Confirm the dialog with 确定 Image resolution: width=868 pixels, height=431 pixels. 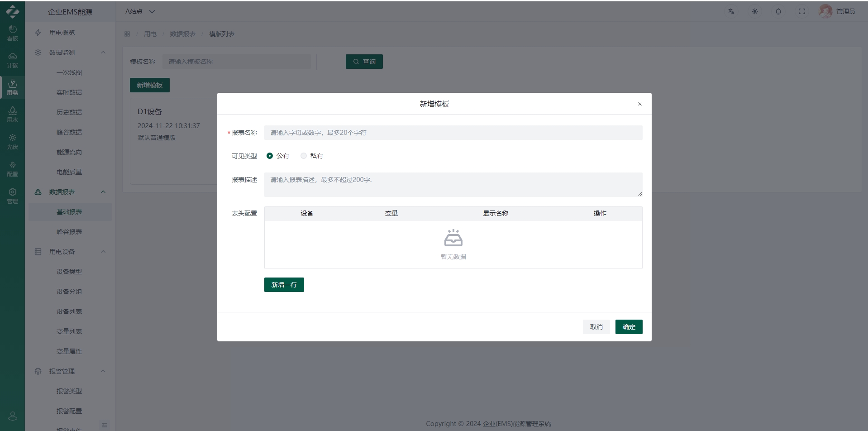pyautogui.click(x=629, y=326)
